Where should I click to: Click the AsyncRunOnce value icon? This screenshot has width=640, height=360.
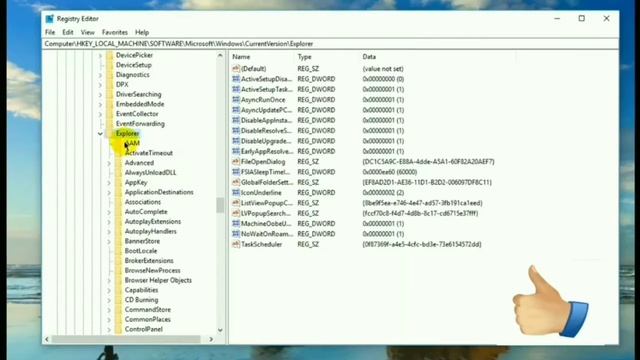pyautogui.click(x=236, y=100)
